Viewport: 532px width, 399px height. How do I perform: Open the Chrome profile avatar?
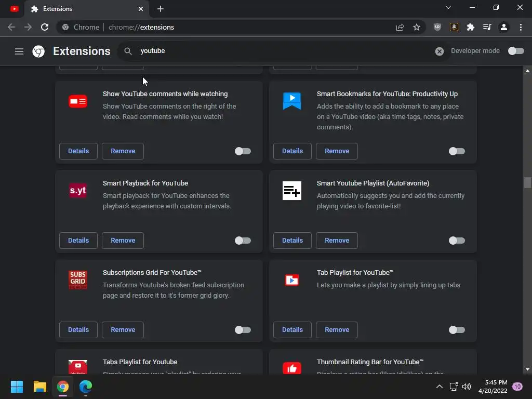pos(504,27)
